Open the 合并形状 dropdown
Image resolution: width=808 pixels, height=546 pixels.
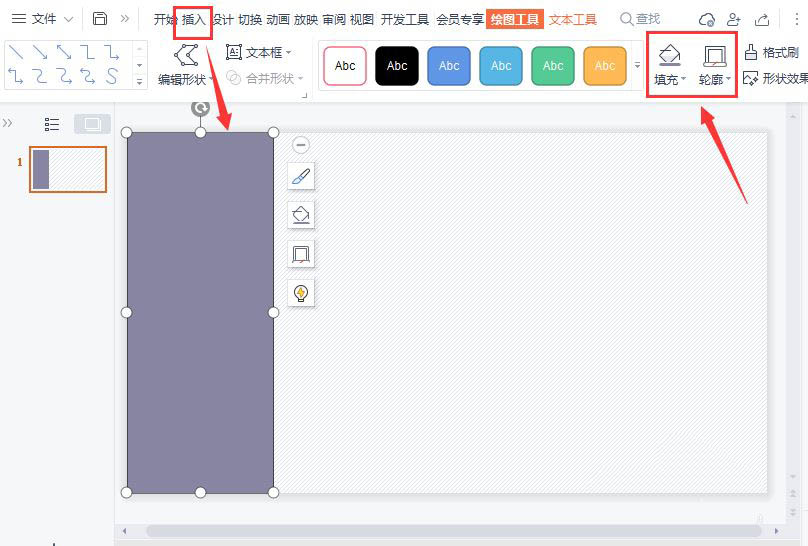265,78
